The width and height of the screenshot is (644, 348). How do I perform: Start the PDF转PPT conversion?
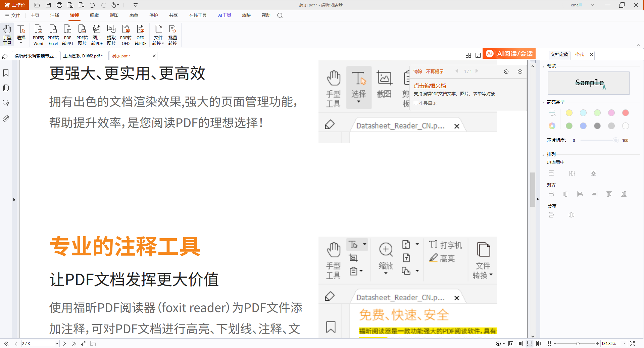point(67,35)
